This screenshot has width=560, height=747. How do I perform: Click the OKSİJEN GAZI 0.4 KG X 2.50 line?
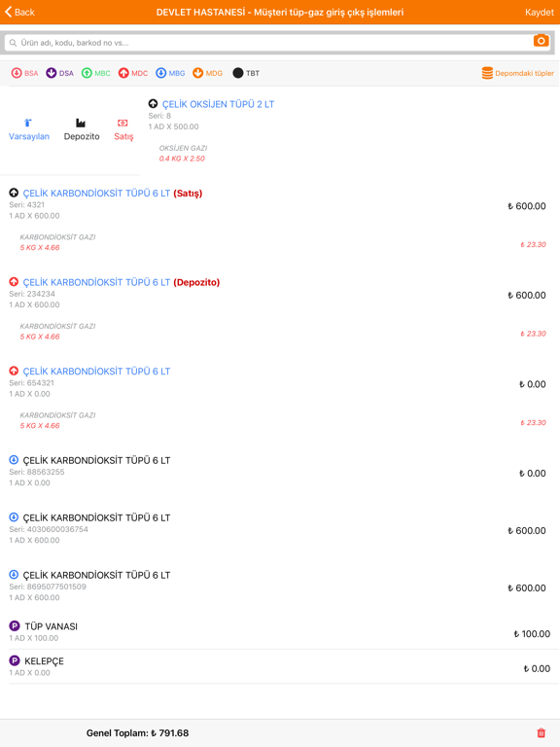(183, 154)
